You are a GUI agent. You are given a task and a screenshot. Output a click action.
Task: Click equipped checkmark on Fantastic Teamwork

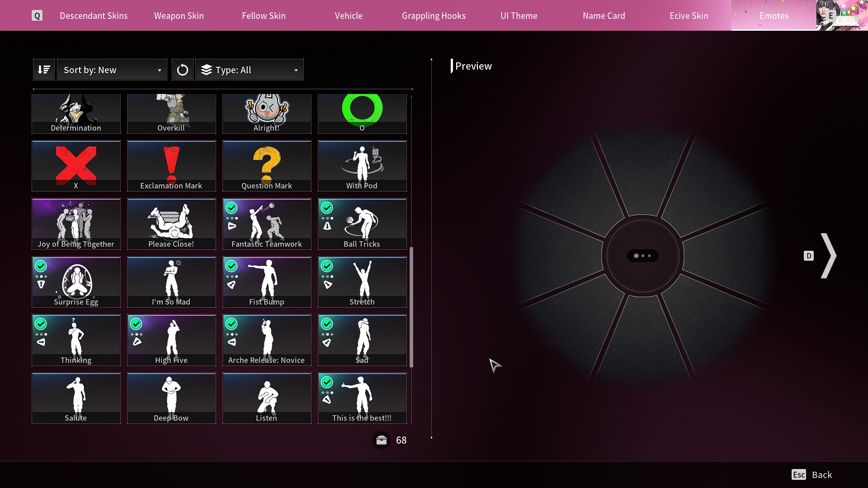tap(231, 208)
